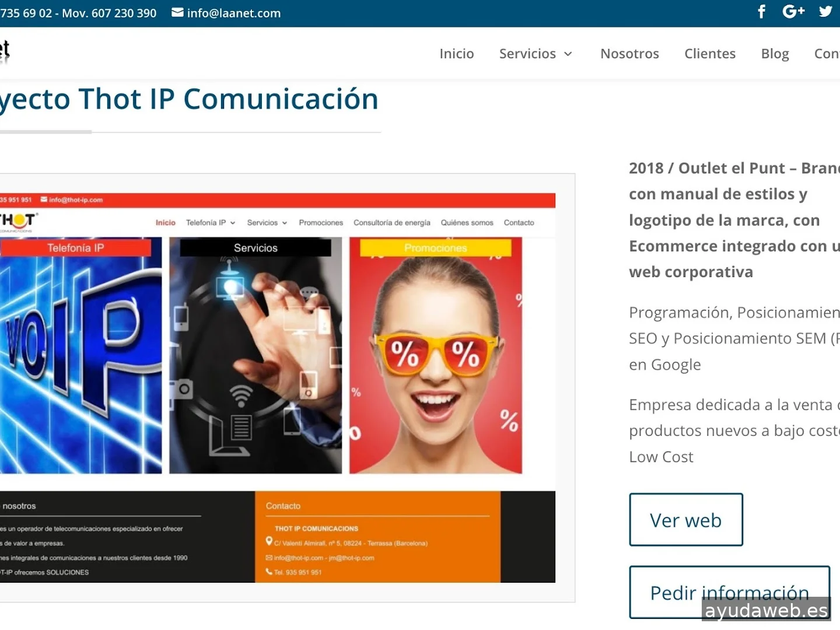Click the phone icon beside Tel. 935 951 951

(269, 572)
